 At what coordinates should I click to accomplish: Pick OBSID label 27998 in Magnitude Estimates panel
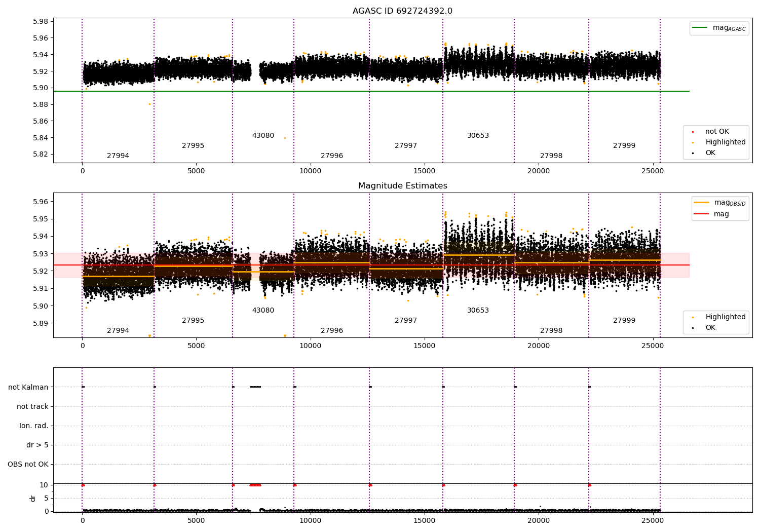coord(551,331)
